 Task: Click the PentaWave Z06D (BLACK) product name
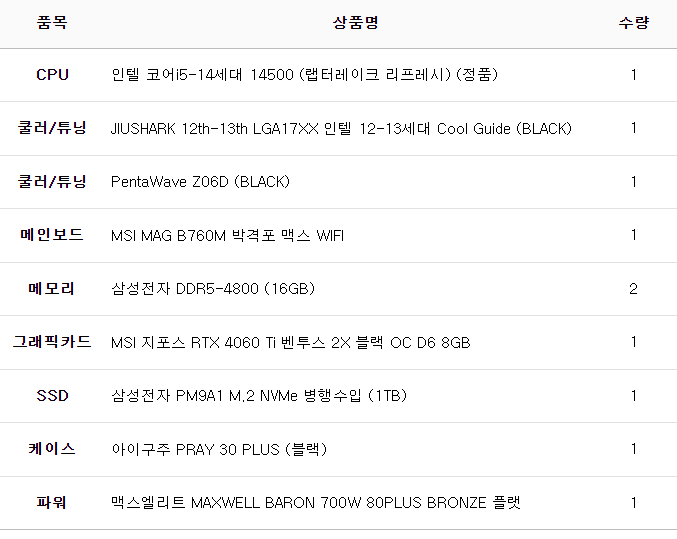pos(200,182)
